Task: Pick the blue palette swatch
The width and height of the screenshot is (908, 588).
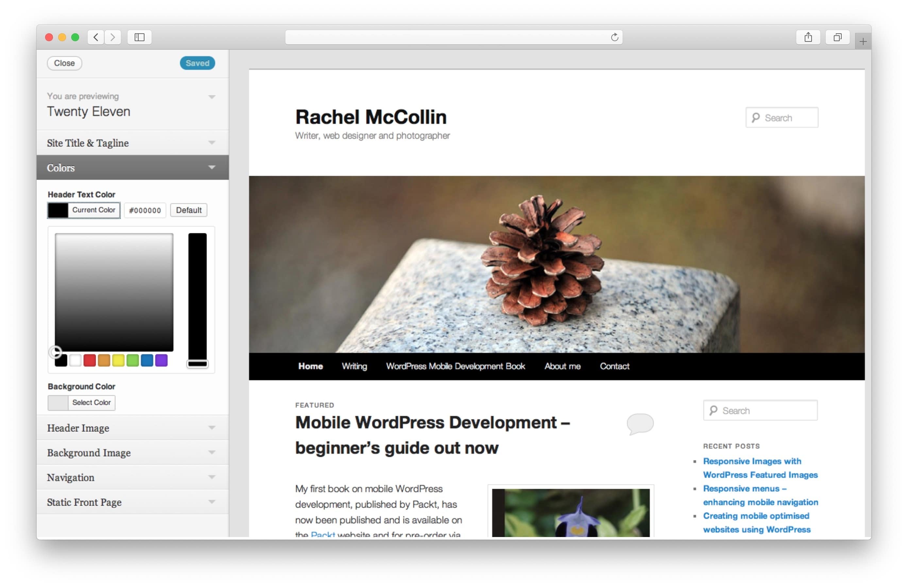Action: (147, 360)
